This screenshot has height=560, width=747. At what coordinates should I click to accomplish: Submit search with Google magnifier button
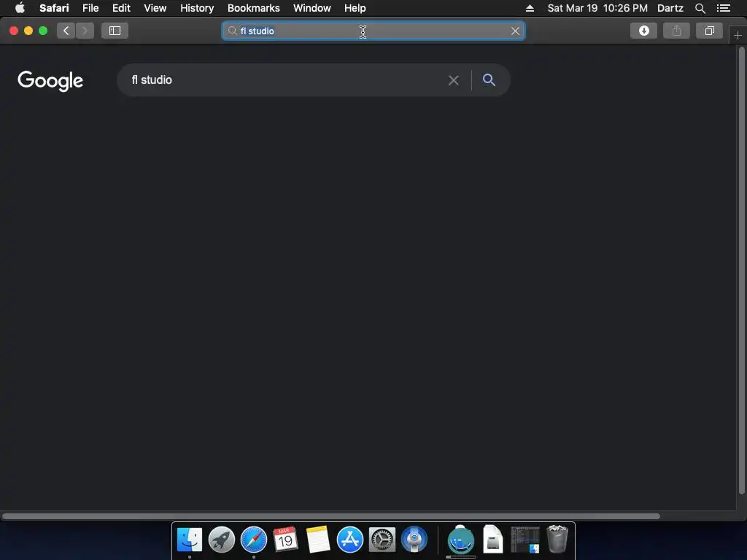coord(489,80)
